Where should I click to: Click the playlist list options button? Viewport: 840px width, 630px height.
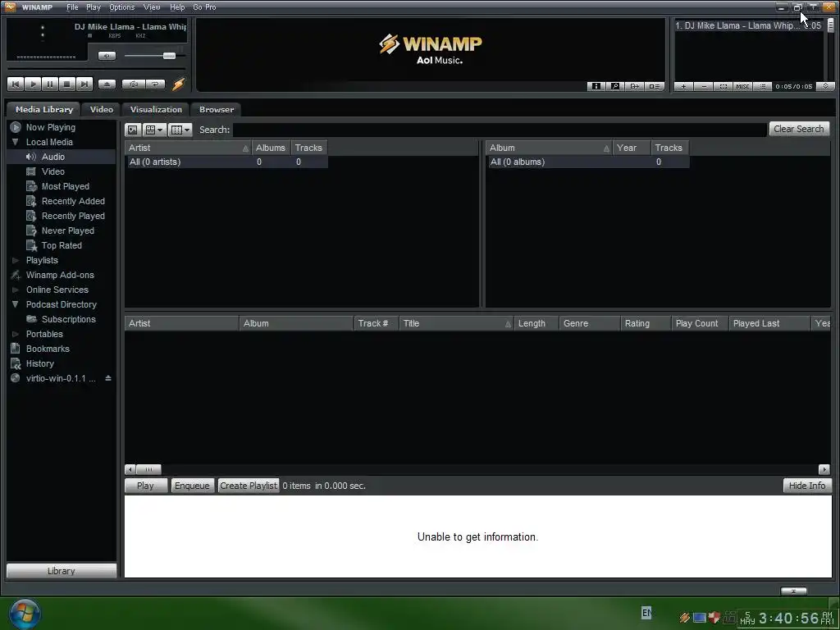coord(762,86)
